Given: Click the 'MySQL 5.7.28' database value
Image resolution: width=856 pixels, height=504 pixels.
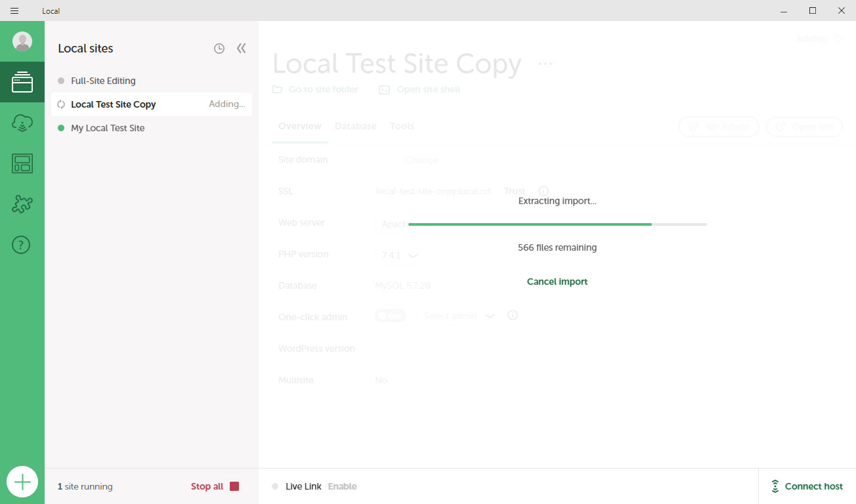Looking at the screenshot, I should pyautogui.click(x=402, y=285).
